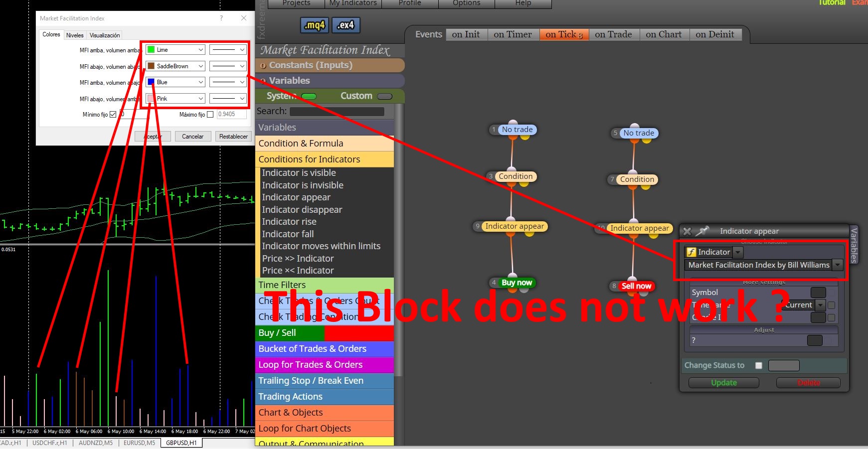Open help question mark in Market Facilitation Index dialog
The height and width of the screenshot is (449, 868).
tap(221, 18)
